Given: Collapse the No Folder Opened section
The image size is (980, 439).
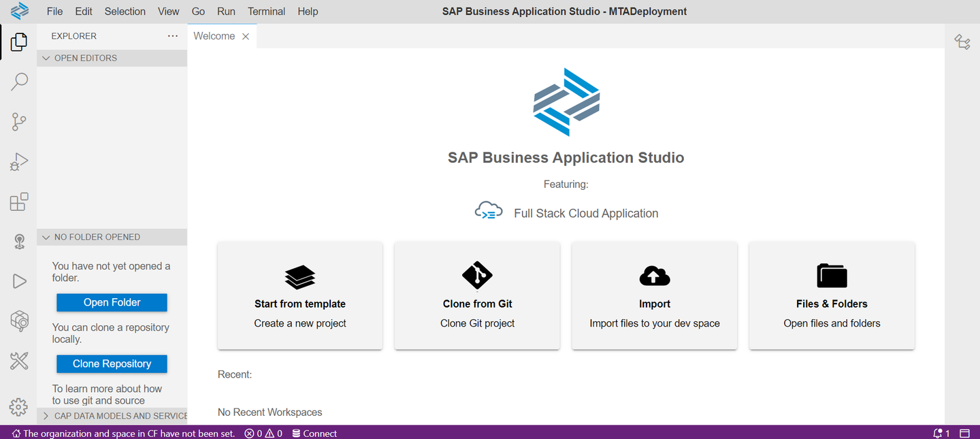Looking at the screenshot, I should pyautogui.click(x=112, y=237).
